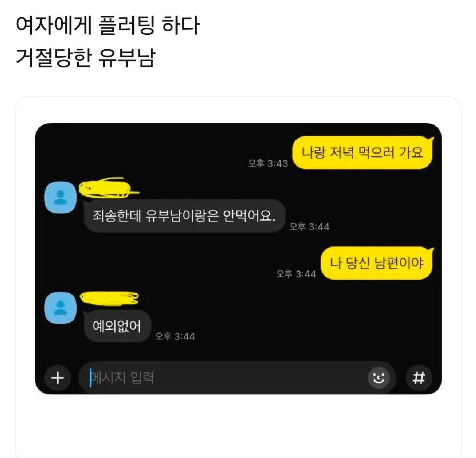Open the second blue profile avatar
Image resolution: width=476 pixels, height=458 pixels.
(60, 307)
